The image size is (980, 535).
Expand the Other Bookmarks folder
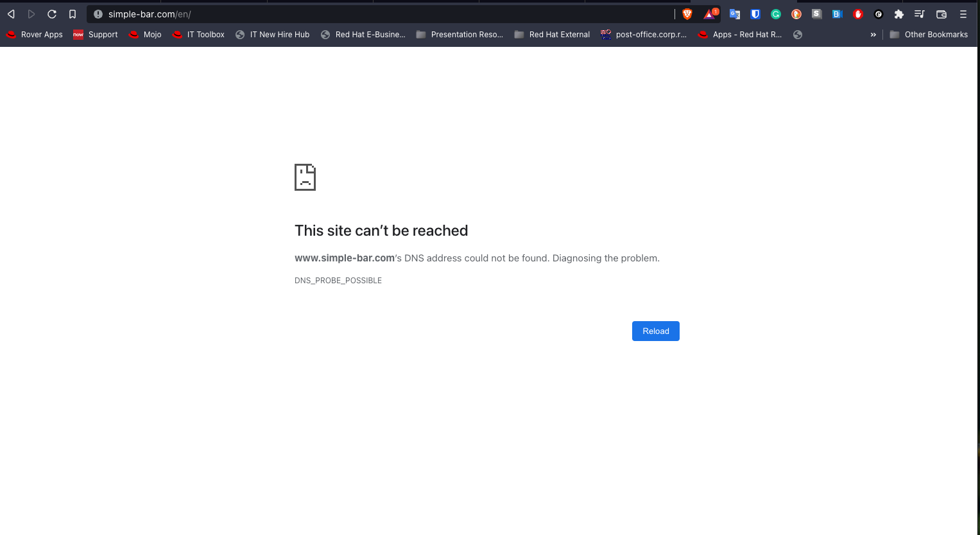click(929, 35)
